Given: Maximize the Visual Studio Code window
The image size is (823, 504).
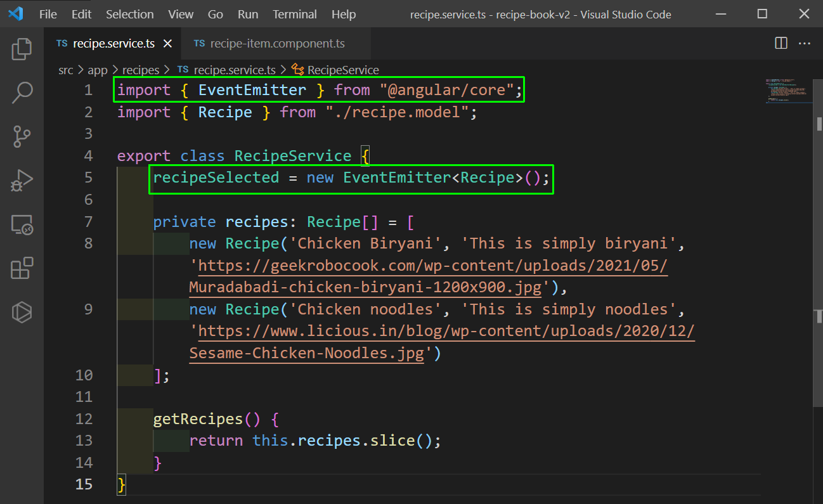Looking at the screenshot, I should pyautogui.click(x=762, y=14).
